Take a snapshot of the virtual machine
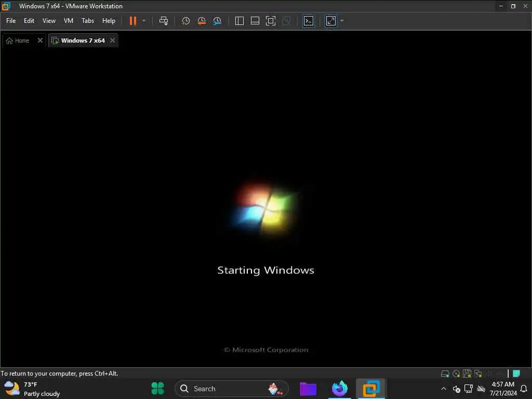 tap(185, 21)
